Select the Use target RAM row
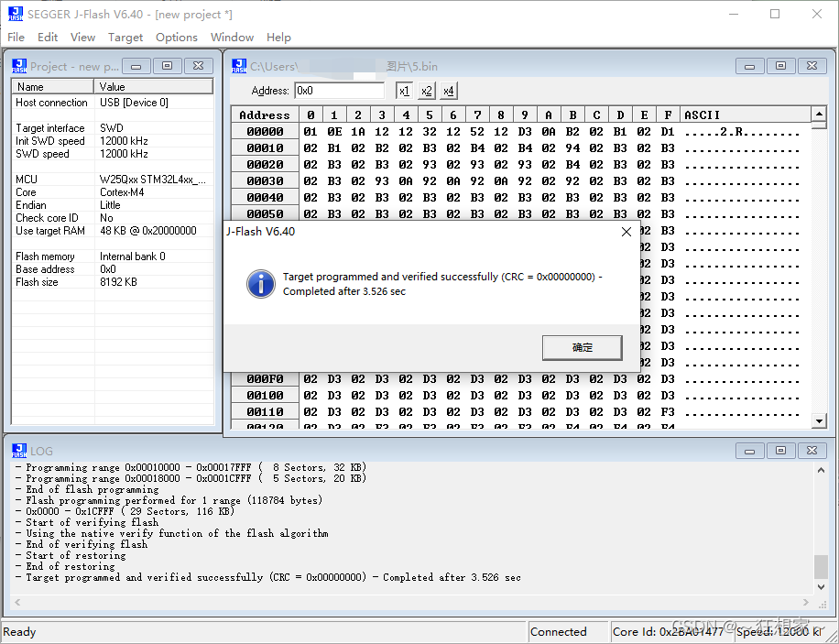This screenshot has height=644, width=839. tap(113, 231)
